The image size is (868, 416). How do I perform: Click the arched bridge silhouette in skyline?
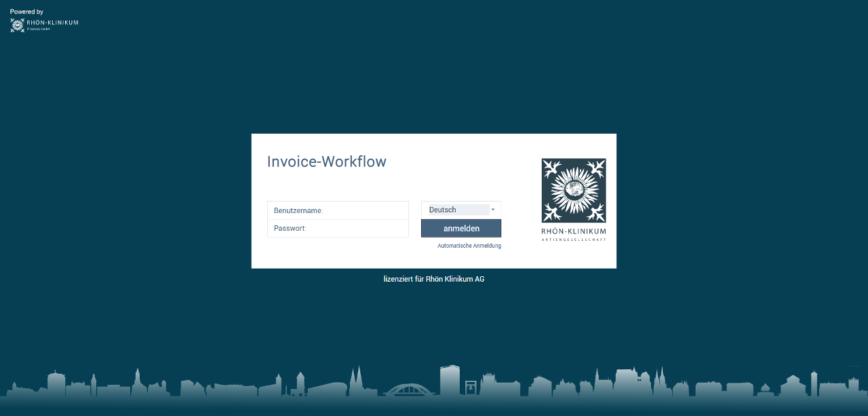pos(408,389)
